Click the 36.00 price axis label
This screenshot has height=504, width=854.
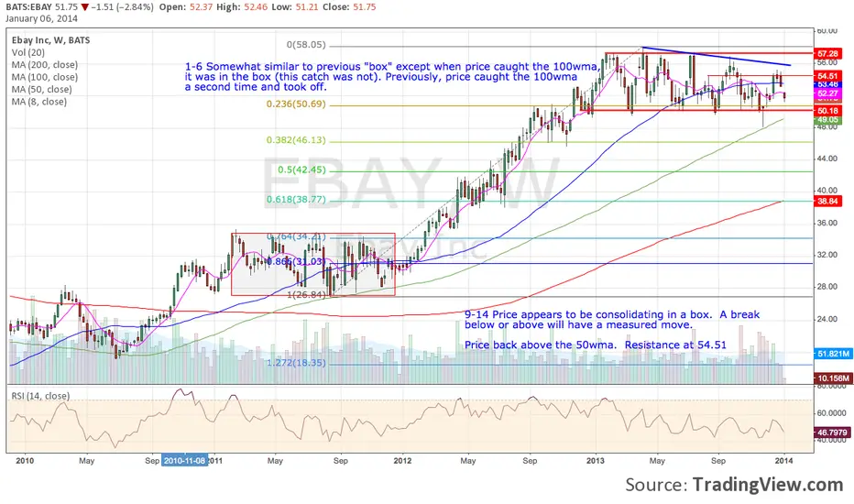[x=827, y=223]
